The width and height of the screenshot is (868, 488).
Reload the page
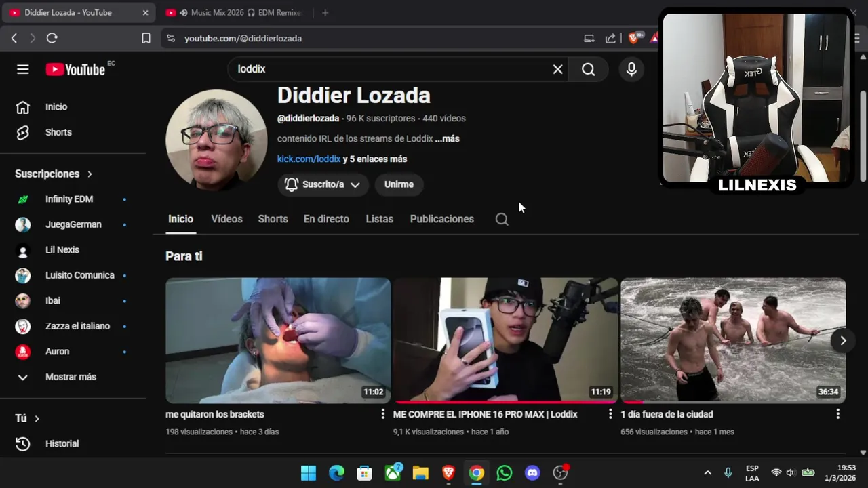pyautogui.click(x=52, y=39)
